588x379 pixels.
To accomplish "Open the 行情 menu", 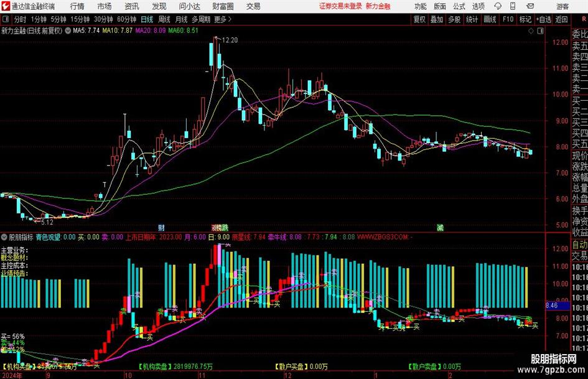I will pos(77,6).
